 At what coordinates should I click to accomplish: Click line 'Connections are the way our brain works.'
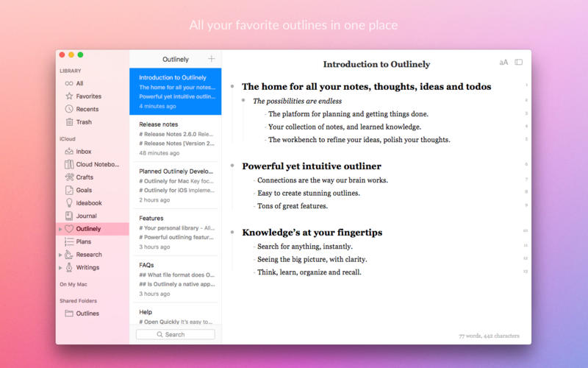[323, 180]
